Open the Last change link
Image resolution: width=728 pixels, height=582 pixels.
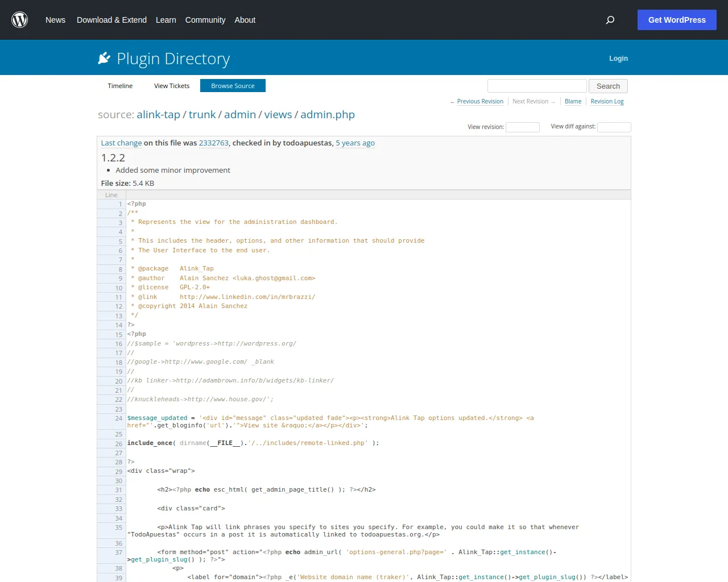[x=121, y=143]
